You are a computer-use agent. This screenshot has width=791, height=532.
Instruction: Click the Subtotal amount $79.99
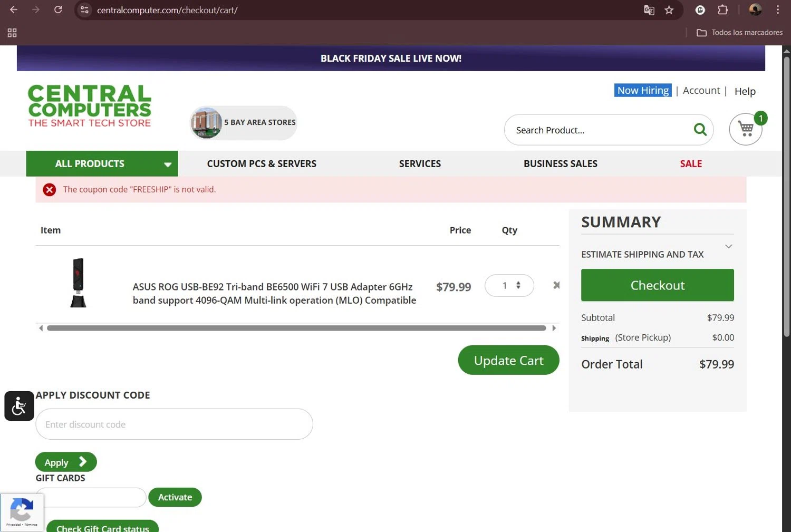720,318
